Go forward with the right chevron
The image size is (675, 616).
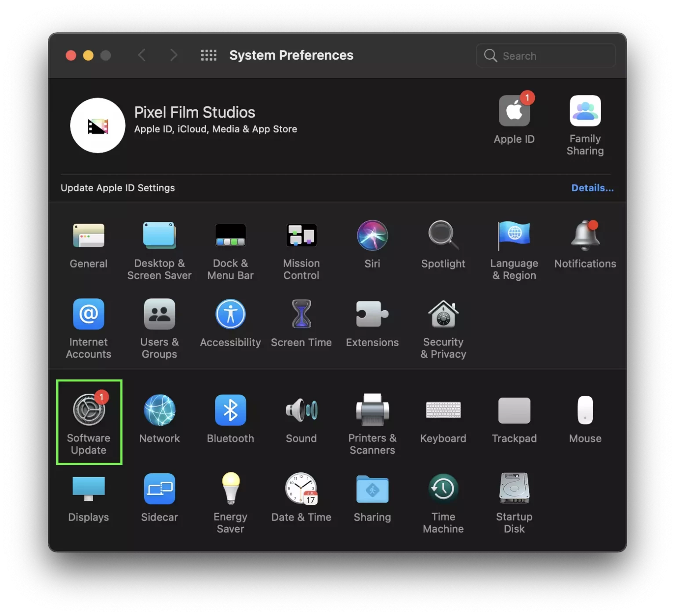(x=174, y=55)
